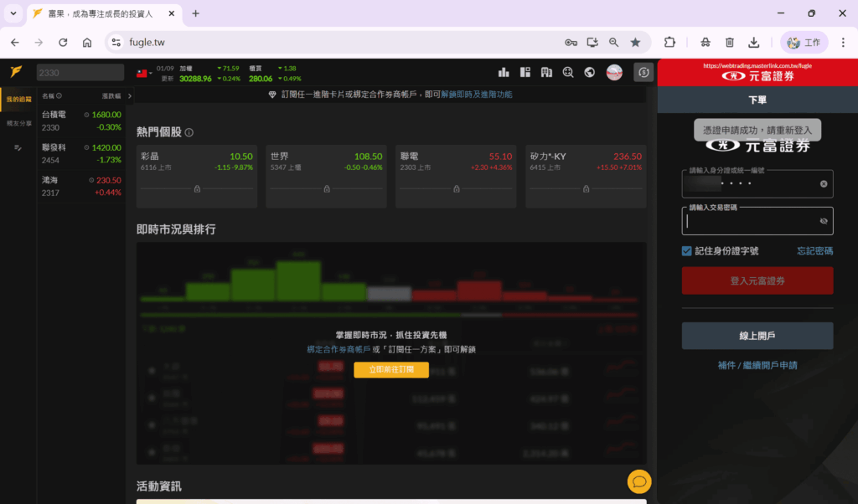Click the 忘記密碼 link
858x504 pixels.
(814, 251)
